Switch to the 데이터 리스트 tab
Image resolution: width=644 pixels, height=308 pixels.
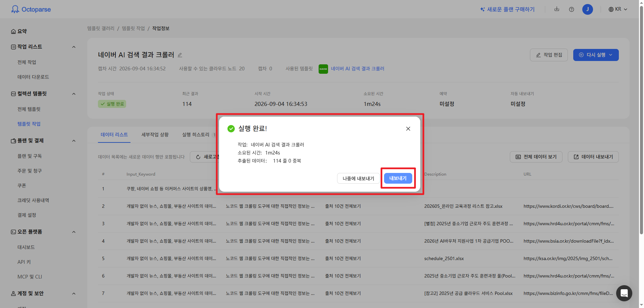click(114, 135)
